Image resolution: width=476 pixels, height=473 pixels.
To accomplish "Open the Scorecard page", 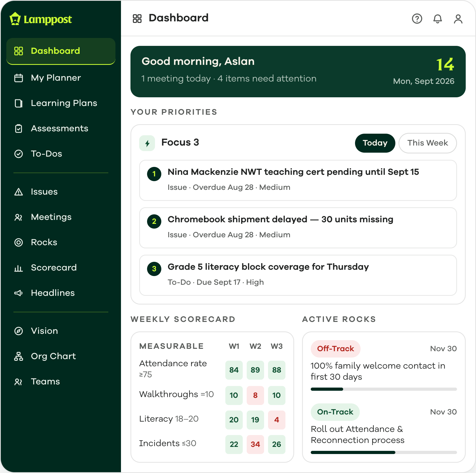I will tap(61, 268).
